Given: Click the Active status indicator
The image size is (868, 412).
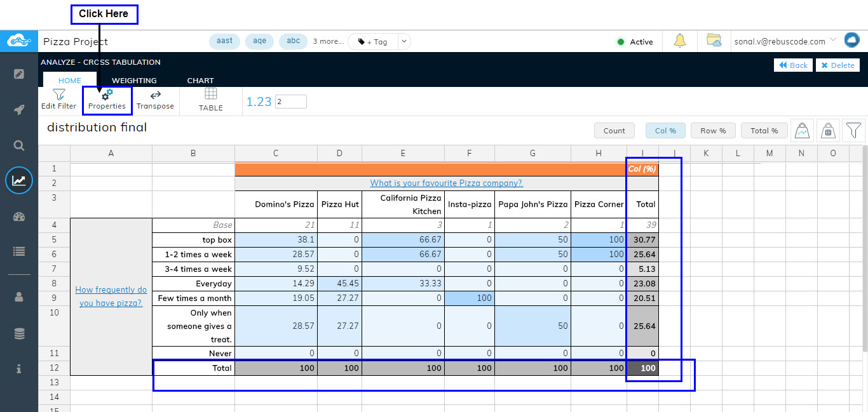Looking at the screenshot, I should (x=635, y=42).
